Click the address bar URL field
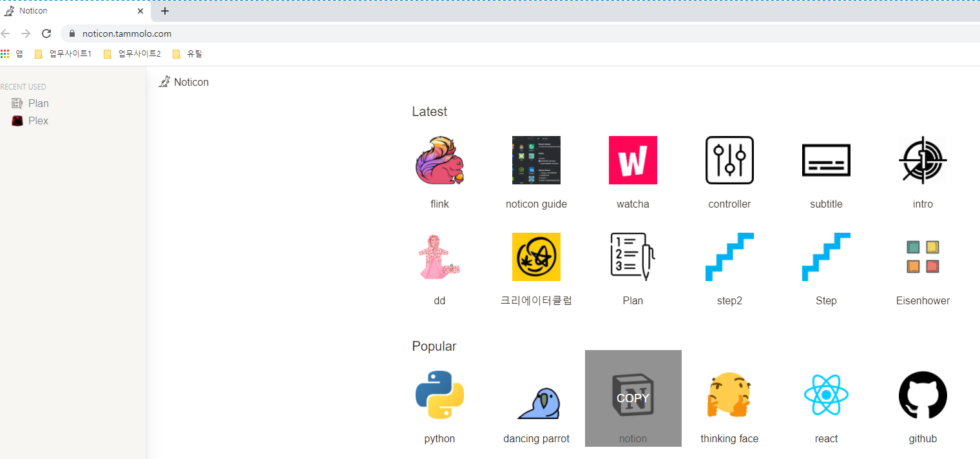The image size is (980, 459). click(520, 34)
